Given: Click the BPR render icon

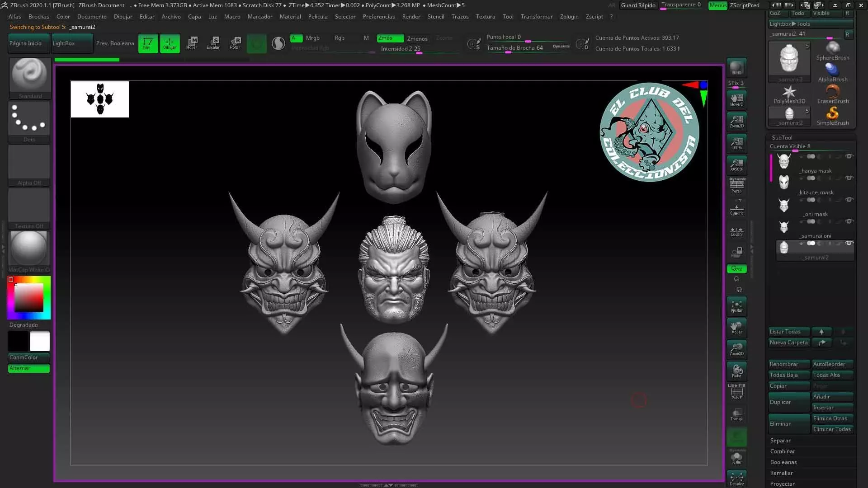Looking at the screenshot, I should pos(736,68).
